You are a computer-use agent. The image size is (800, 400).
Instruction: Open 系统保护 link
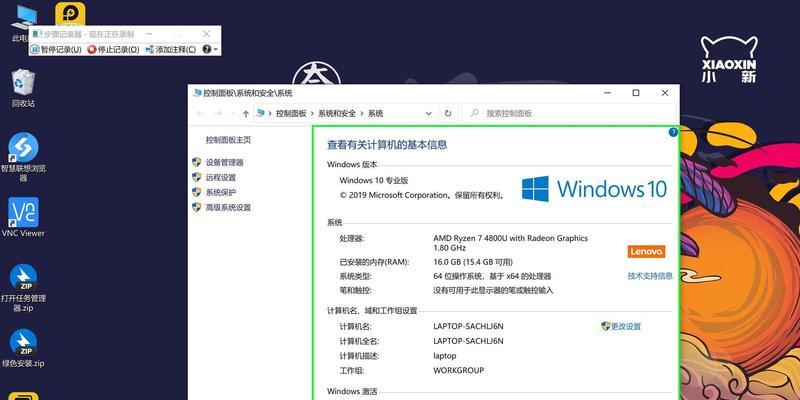pyautogui.click(x=221, y=192)
